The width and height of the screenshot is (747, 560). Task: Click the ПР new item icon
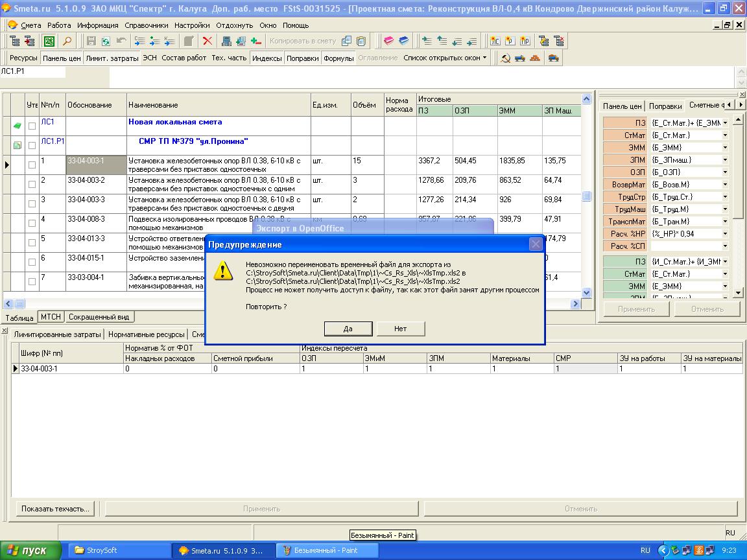click(x=525, y=41)
